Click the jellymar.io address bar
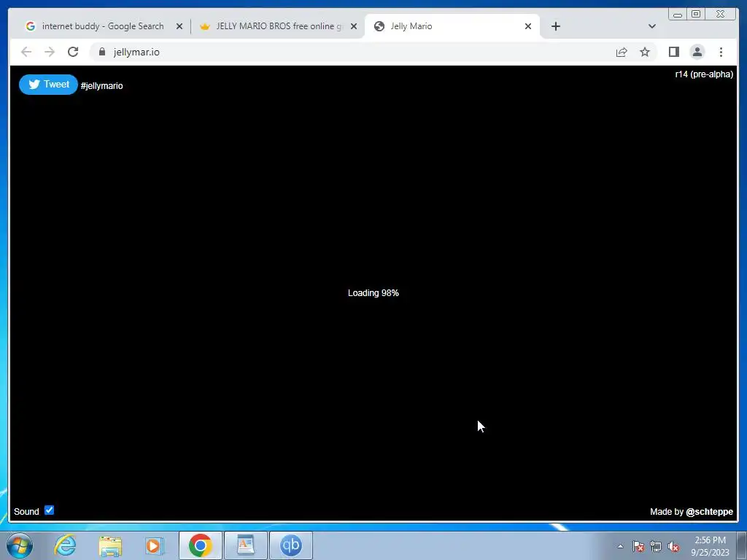Image resolution: width=747 pixels, height=560 pixels. (x=352, y=52)
